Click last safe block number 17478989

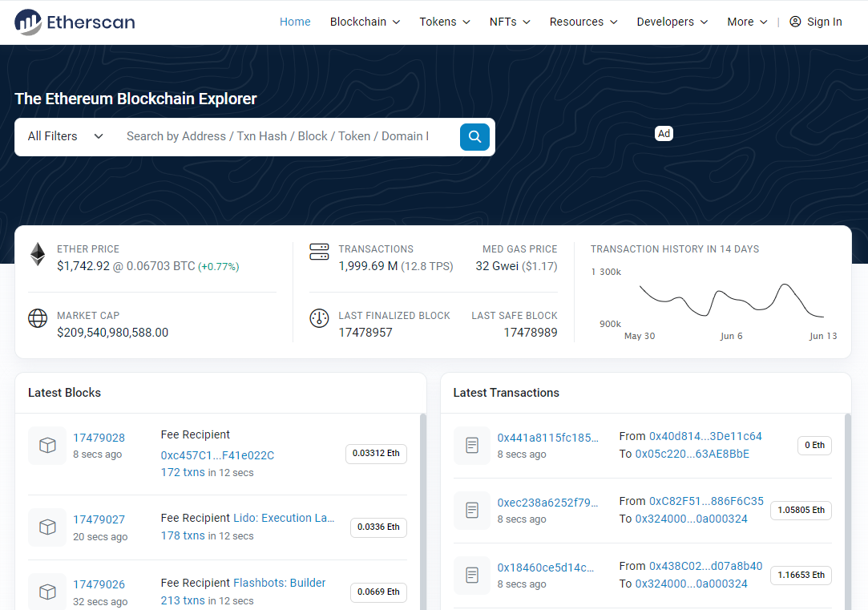coord(531,333)
